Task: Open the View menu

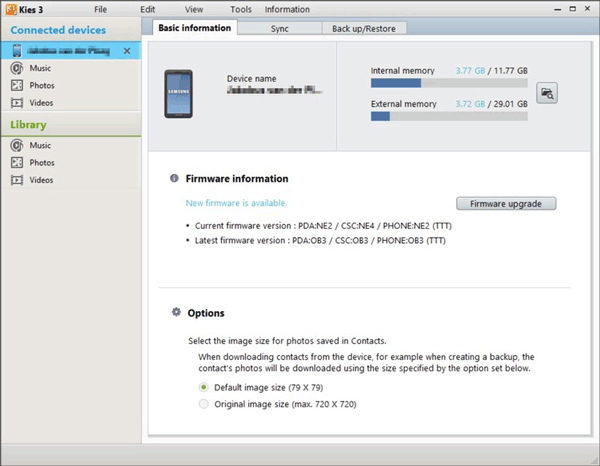Action: 194,10
